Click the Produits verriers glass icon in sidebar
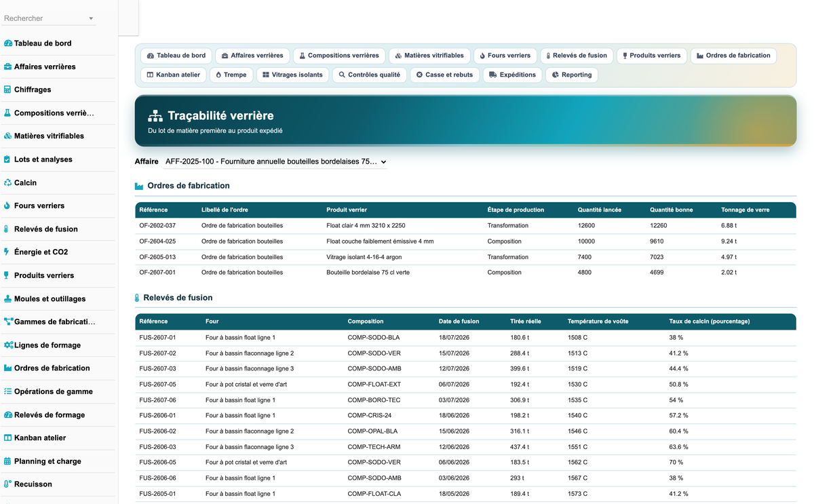The image size is (814, 504). 7,275
